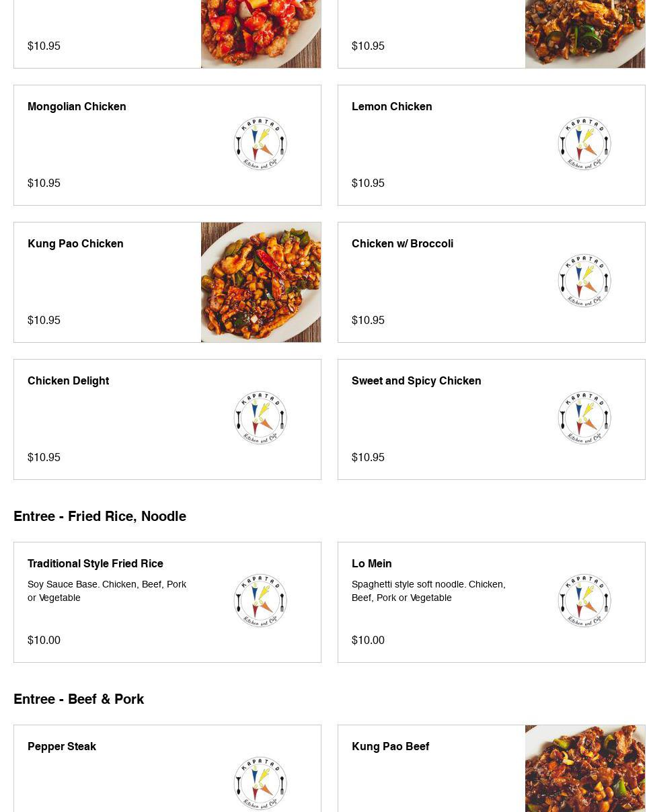This screenshot has height=812, width=649.
Task: Choose the Kung Pao Chicken title
Action: pyautogui.click(x=75, y=243)
